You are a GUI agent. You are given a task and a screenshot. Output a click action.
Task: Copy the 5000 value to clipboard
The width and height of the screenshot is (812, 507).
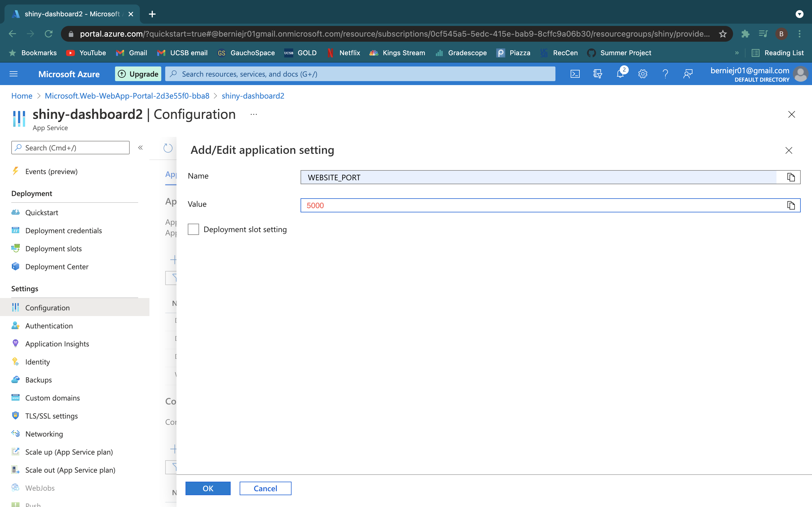(791, 205)
